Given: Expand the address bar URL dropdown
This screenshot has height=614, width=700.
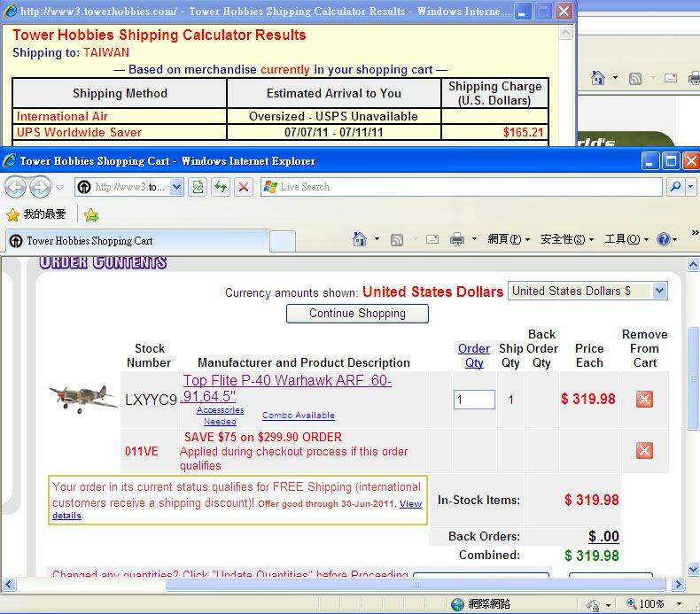Looking at the screenshot, I should pyautogui.click(x=176, y=187).
